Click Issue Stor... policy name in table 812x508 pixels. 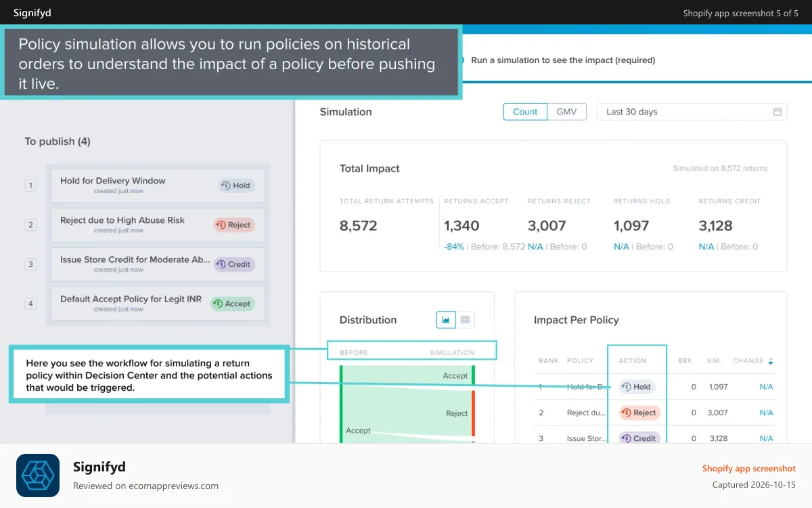(x=586, y=438)
